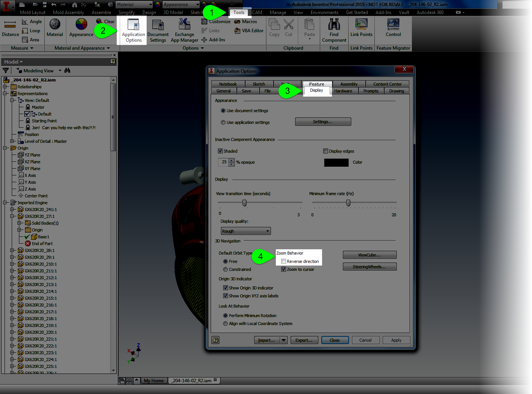This screenshot has height=394, width=532.
Task: Open SteeringWheels settings button
Action: [369, 267]
